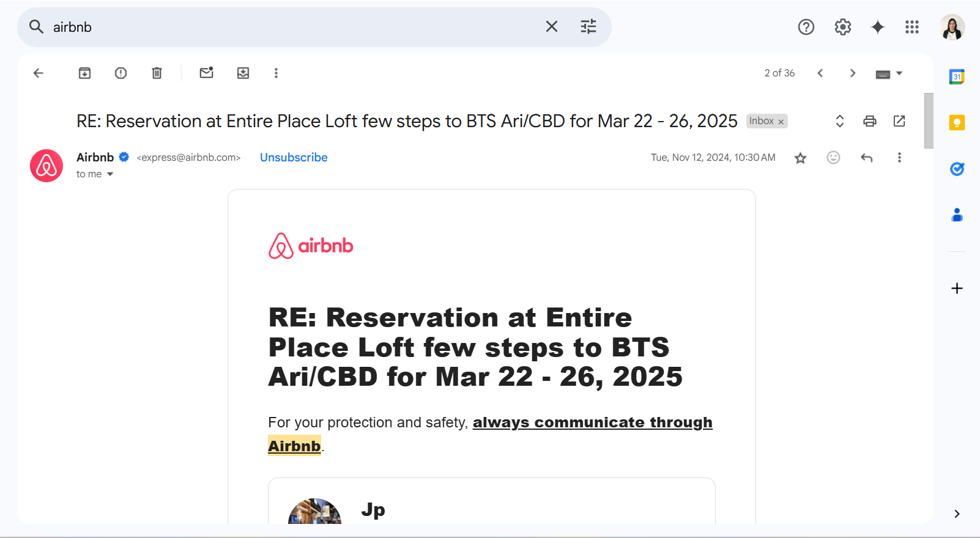This screenshot has height=538, width=980.
Task: Click the Move to inbox icon
Action: tap(243, 73)
